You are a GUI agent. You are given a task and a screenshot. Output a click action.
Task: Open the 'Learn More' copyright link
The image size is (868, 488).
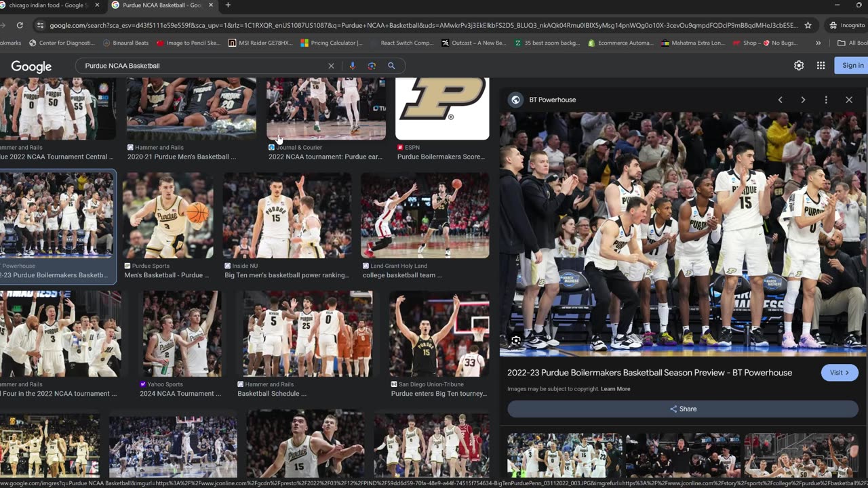click(x=615, y=389)
